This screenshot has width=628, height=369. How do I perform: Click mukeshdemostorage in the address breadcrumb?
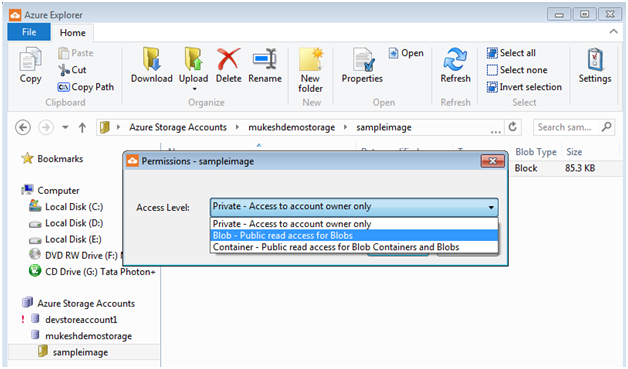point(292,127)
